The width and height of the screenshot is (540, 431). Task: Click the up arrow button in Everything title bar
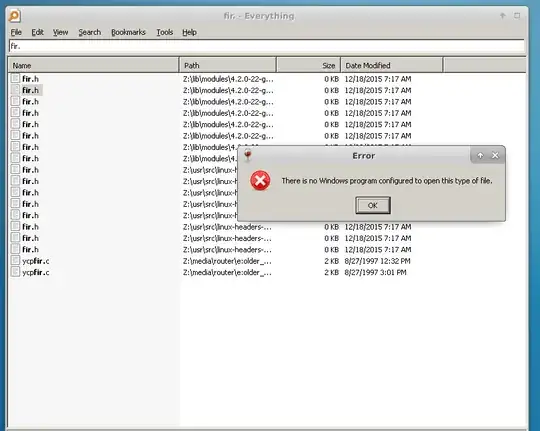(x=502, y=16)
